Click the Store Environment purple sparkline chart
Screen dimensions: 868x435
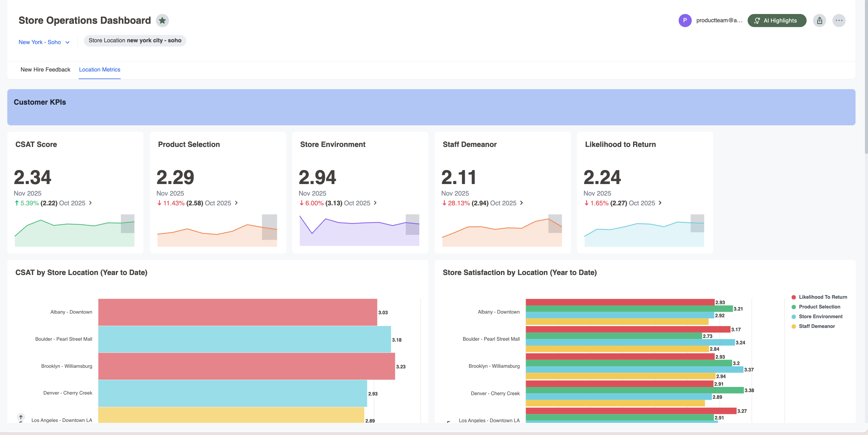[x=359, y=230]
